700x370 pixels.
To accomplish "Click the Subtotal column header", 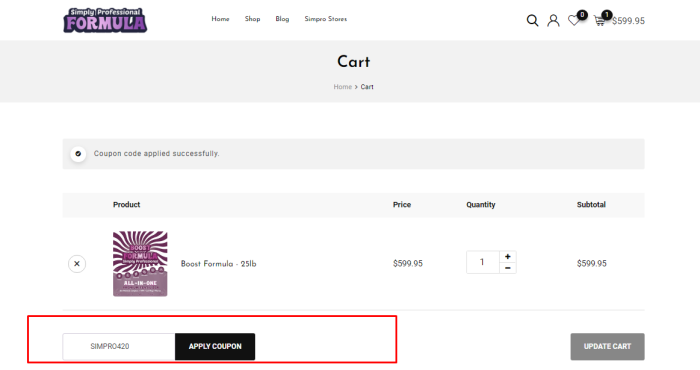I will 591,204.
